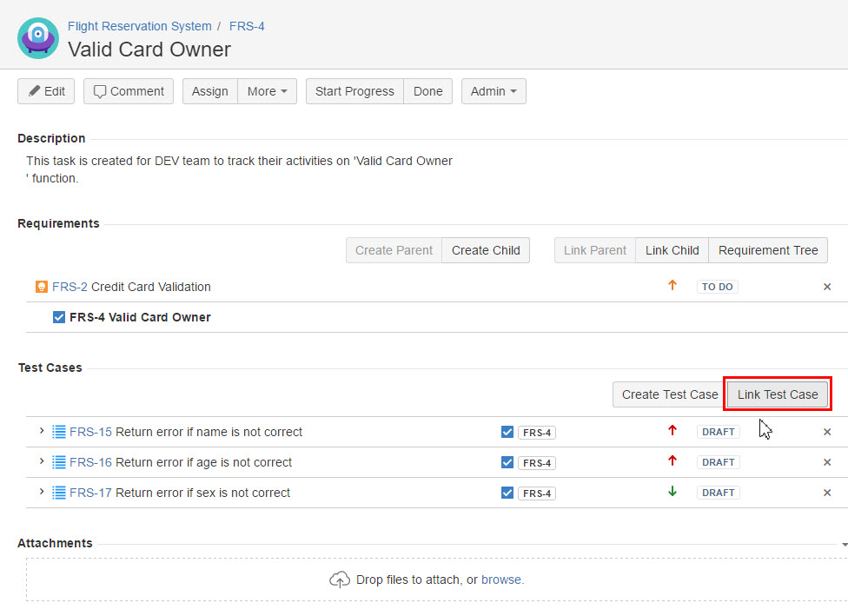Remove FRS-2 Credit Card Validation link
Screen dimensions: 848x616
click(827, 287)
